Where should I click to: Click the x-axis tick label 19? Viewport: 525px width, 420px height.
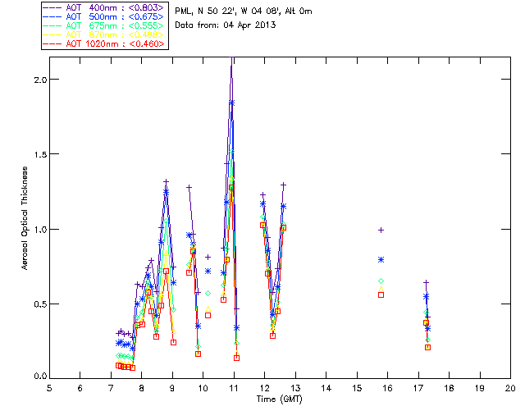480,388
